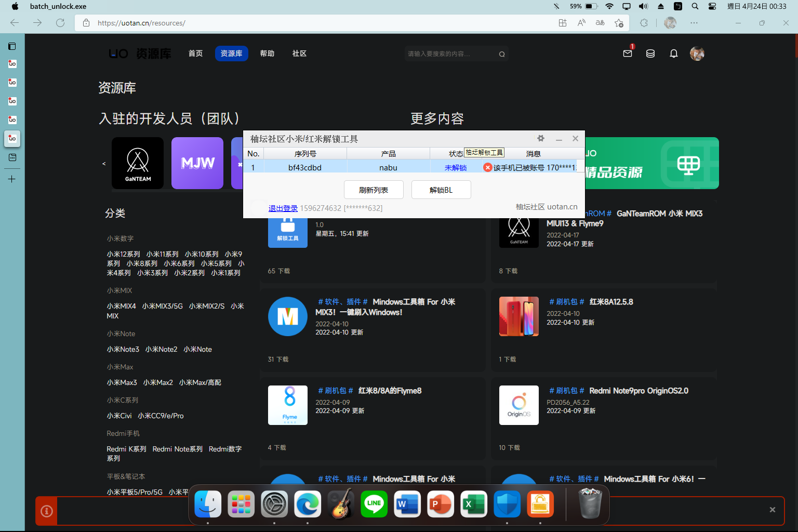Open Spotlight search in menu bar
Viewport: 798px width, 532px height.
tap(695, 6)
